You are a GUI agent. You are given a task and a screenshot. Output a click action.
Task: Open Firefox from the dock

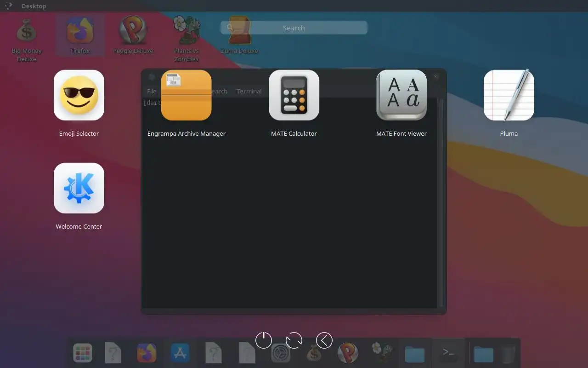(x=147, y=353)
